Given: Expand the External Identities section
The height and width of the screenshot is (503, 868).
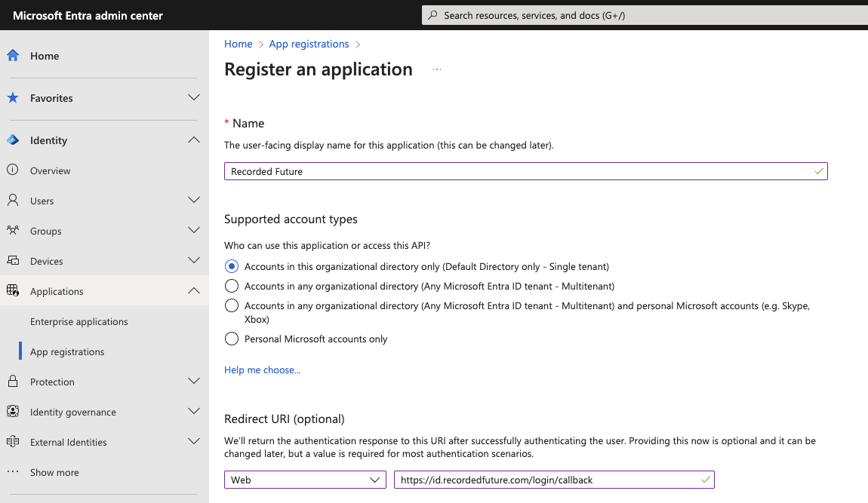Looking at the screenshot, I should pos(194,442).
